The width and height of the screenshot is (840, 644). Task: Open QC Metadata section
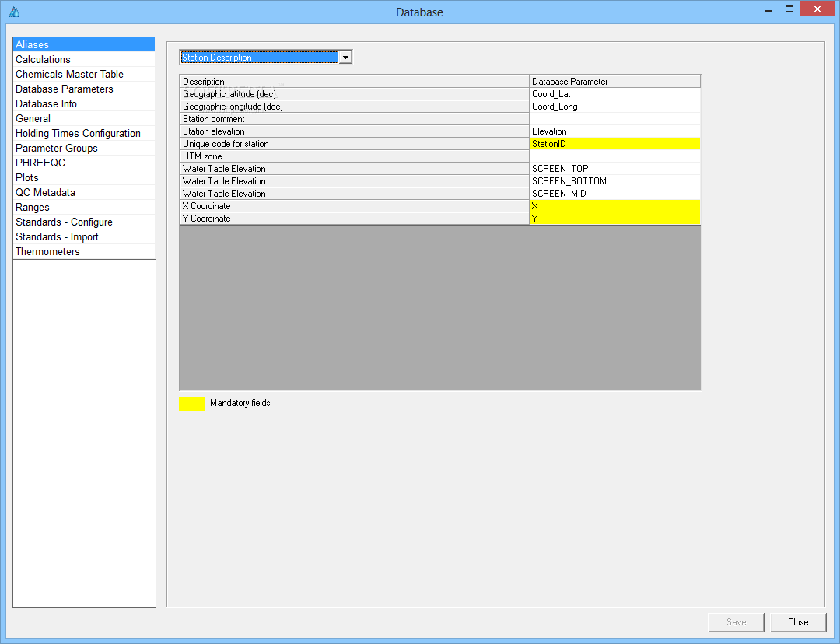click(84, 192)
